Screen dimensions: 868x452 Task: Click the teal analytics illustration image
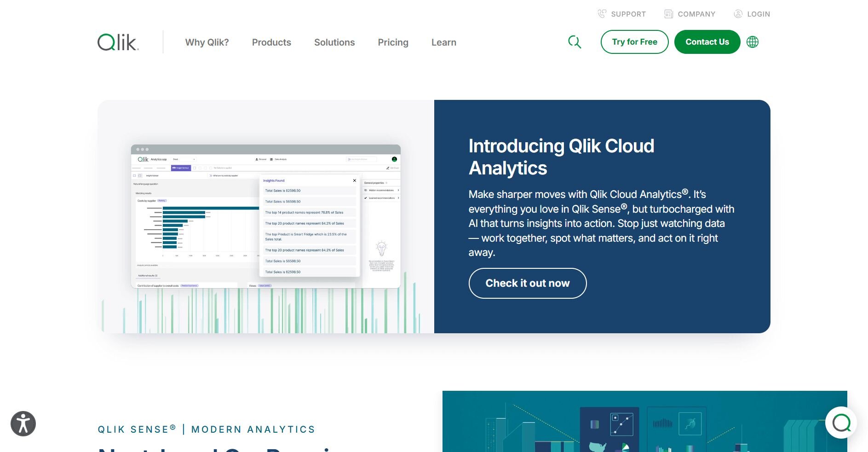coord(644,421)
